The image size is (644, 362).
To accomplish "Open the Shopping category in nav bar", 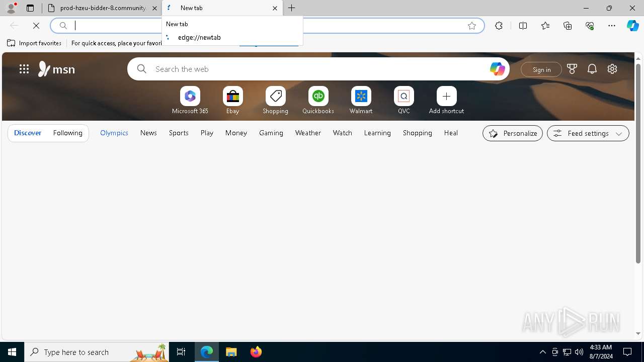I will tap(418, 133).
